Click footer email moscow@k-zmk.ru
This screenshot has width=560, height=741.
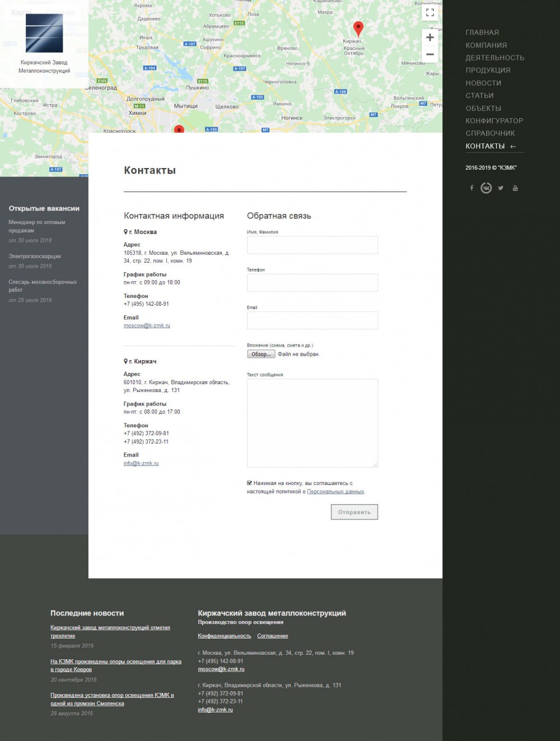(x=221, y=669)
